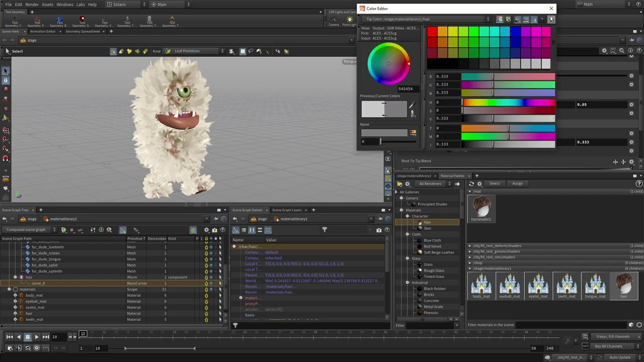The image size is (644, 362).
Task: Collapse the materials scope tree item
Action: pos(9,289)
